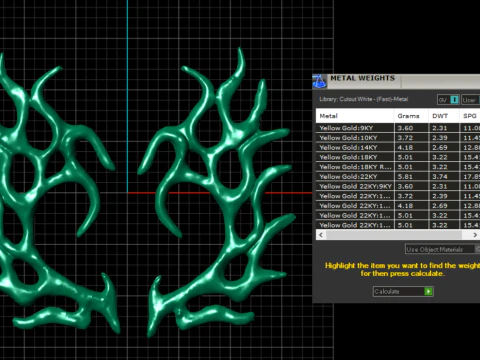Toggle the User switch
The width and height of the screenshot is (480, 360).
(471, 100)
